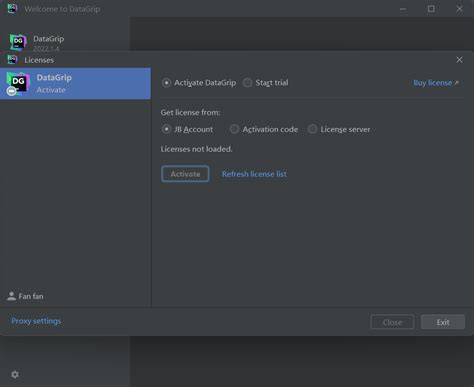Click the Licenses dialog title icon

click(x=12, y=60)
